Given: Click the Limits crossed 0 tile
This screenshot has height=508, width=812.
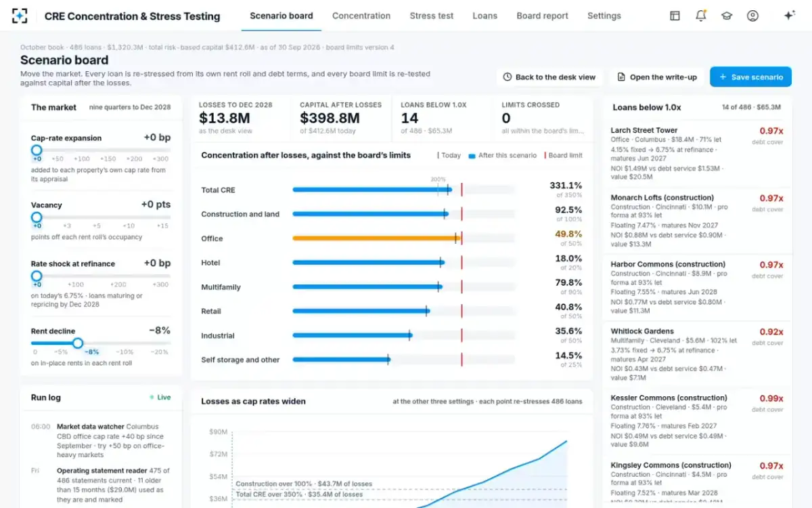Looking at the screenshot, I should click(543, 118).
